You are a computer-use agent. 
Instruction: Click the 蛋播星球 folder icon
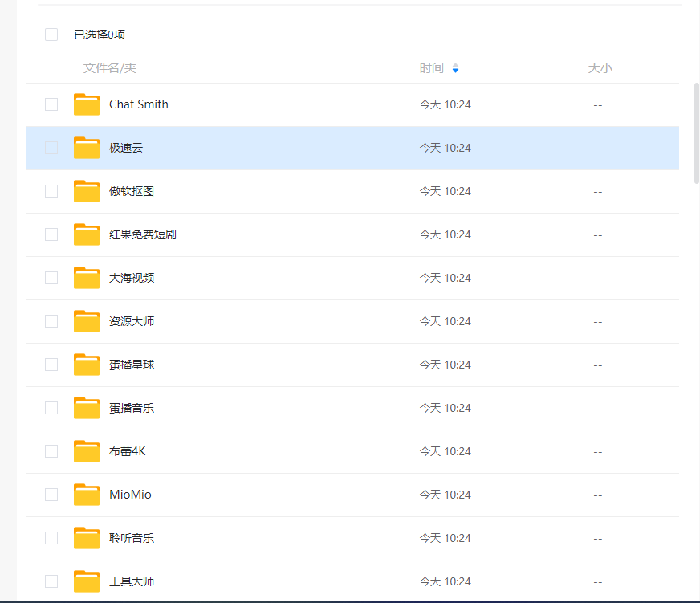pos(87,365)
